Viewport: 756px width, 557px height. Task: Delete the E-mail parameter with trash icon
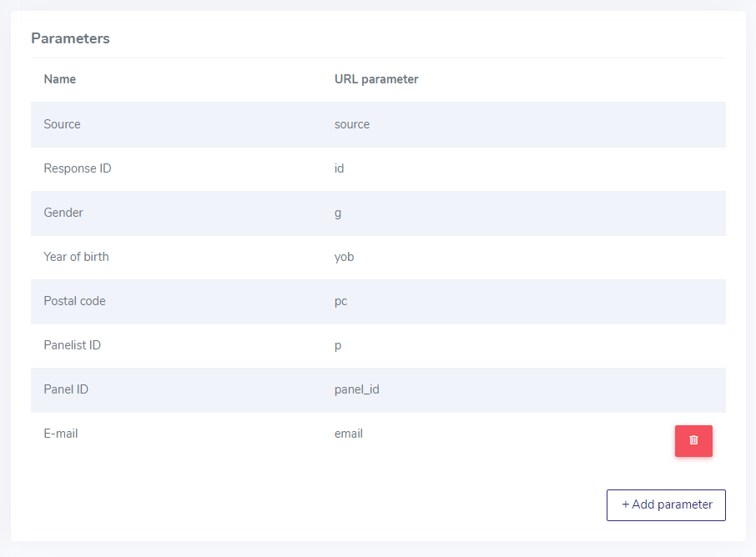click(x=693, y=440)
